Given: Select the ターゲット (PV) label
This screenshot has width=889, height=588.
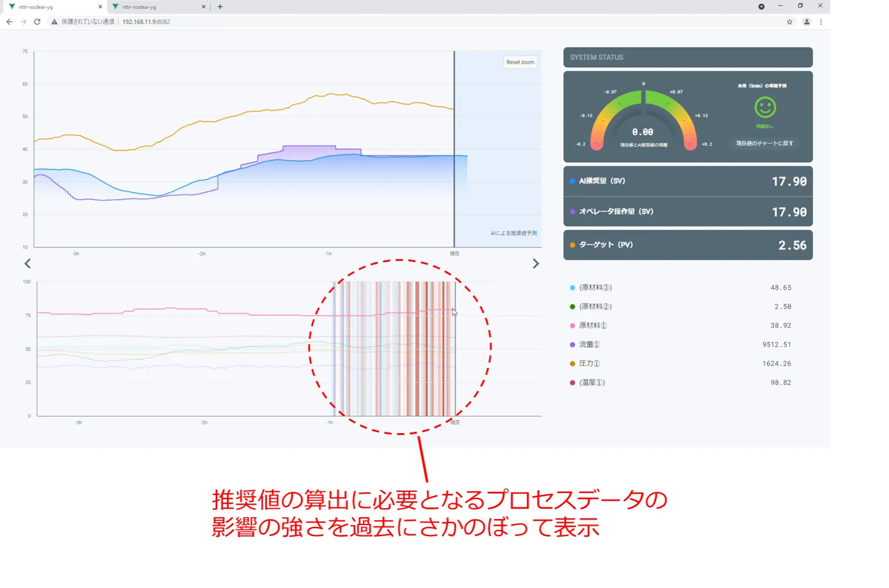Looking at the screenshot, I should click(x=606, y=245).
